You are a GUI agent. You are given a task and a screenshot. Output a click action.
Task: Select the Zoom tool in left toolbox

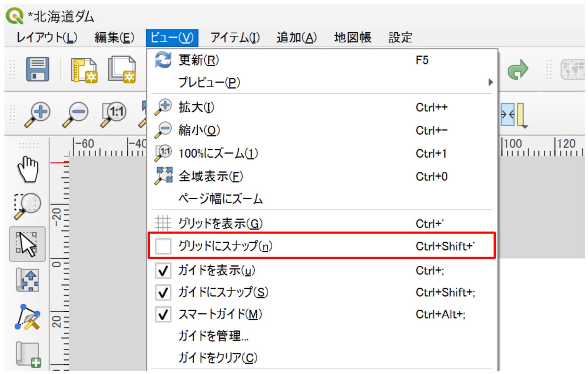coord(27,206)
